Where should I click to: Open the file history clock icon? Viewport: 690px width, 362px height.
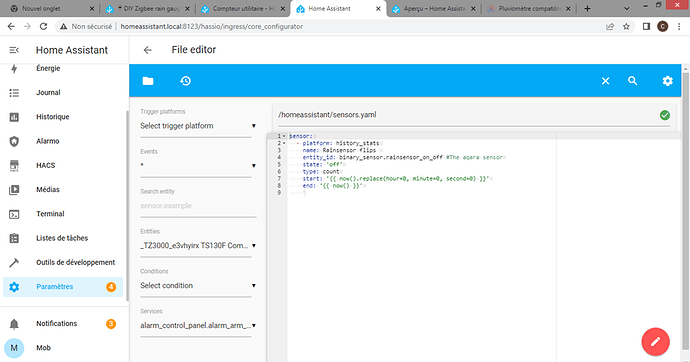point(185,81)
